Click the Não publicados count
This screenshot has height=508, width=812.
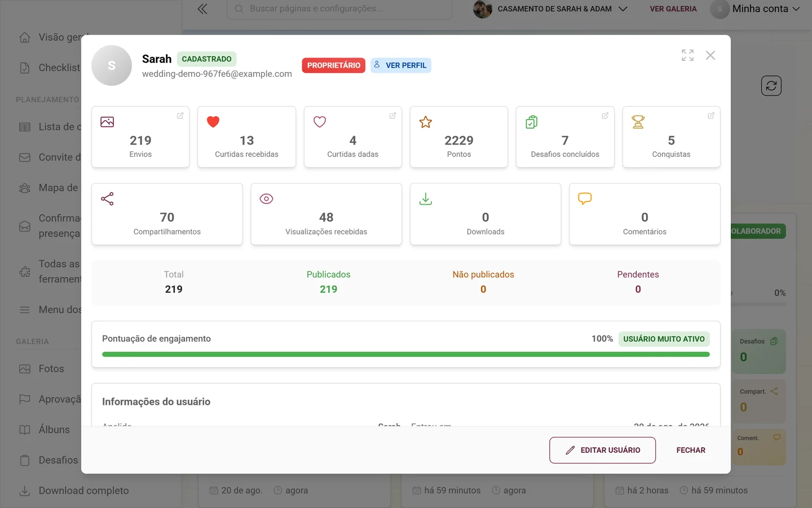(x=483, y=289)
